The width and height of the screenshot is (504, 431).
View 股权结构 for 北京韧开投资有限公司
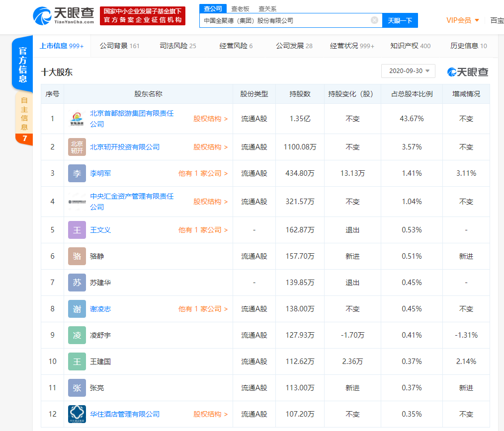tap(211, 147)
